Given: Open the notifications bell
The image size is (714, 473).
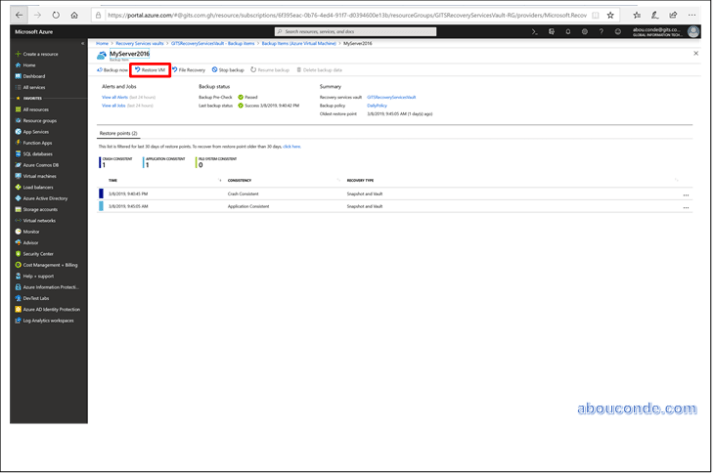Looking at the screenshot, I should (x=569, y=32).
